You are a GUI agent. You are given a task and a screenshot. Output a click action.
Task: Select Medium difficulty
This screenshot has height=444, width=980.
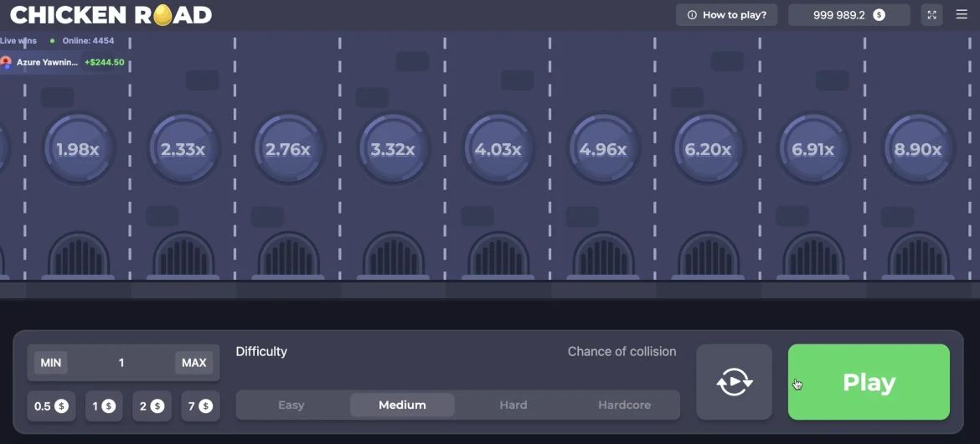pyautogui.click(x=403, y=405)
